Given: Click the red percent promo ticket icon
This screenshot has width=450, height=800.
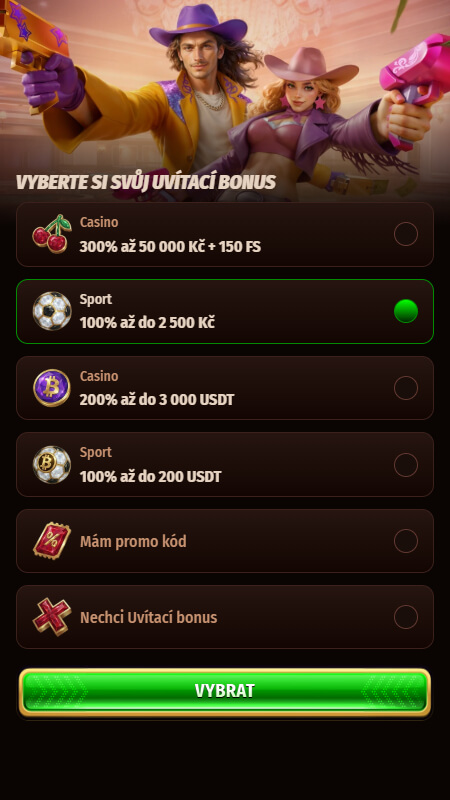Looking at the screenshot, I should tap(52, 541).
